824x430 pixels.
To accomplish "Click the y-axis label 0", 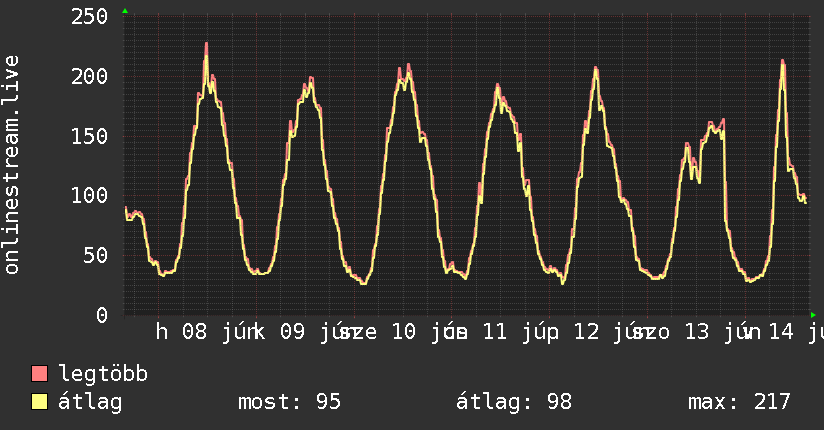I will point(102,315).
